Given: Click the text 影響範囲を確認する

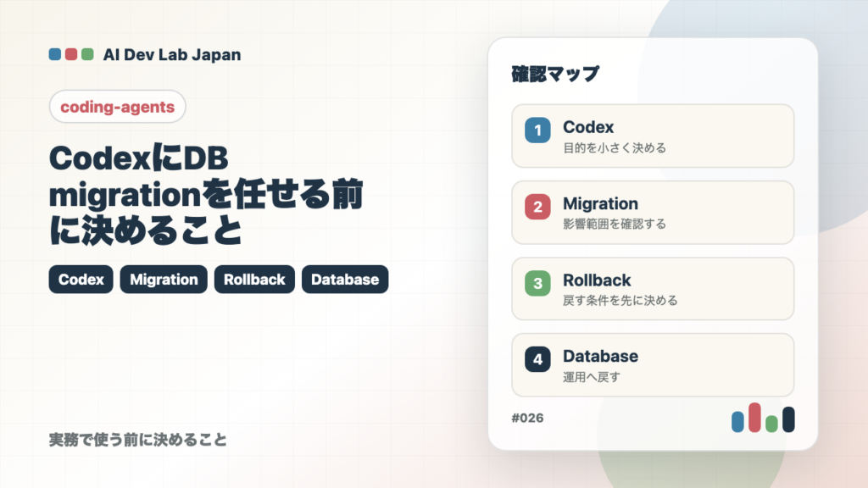Looking at the screenshot, I should tap(615, 224).
